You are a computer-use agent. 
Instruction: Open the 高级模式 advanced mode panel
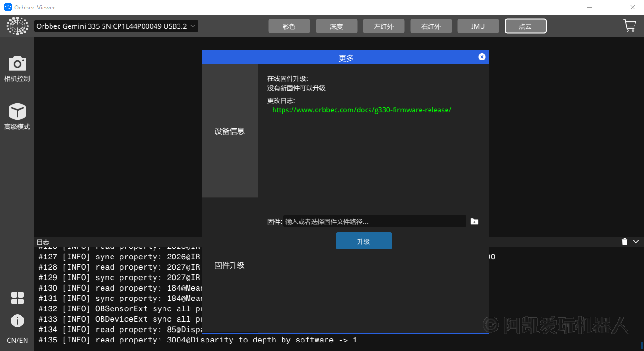point(17,117)
